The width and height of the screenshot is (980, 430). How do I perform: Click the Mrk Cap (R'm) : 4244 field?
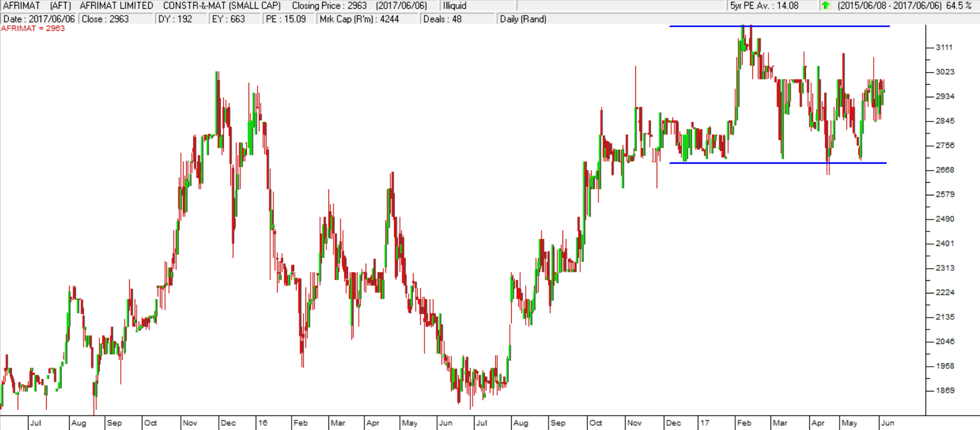(x=367, y=19)
